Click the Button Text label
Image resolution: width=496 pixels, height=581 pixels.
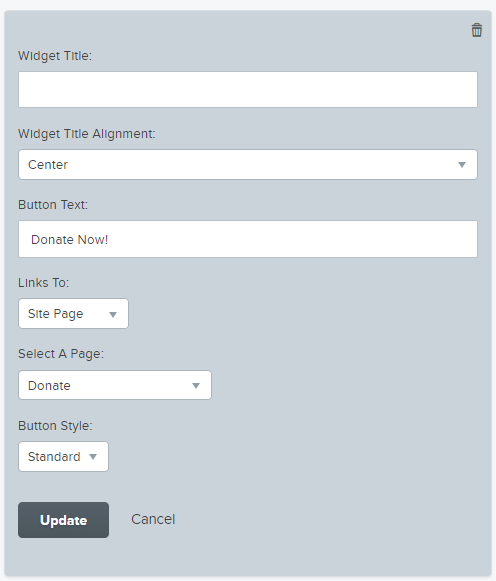click(x=53, y=205)
